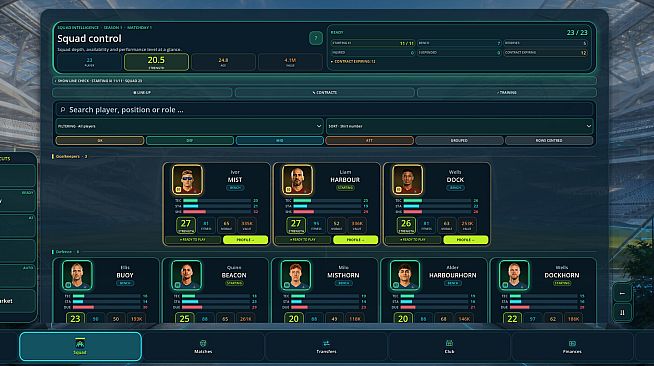
Task: Toggle the rightmost view option after Grouped
Action: click(549, 140)
